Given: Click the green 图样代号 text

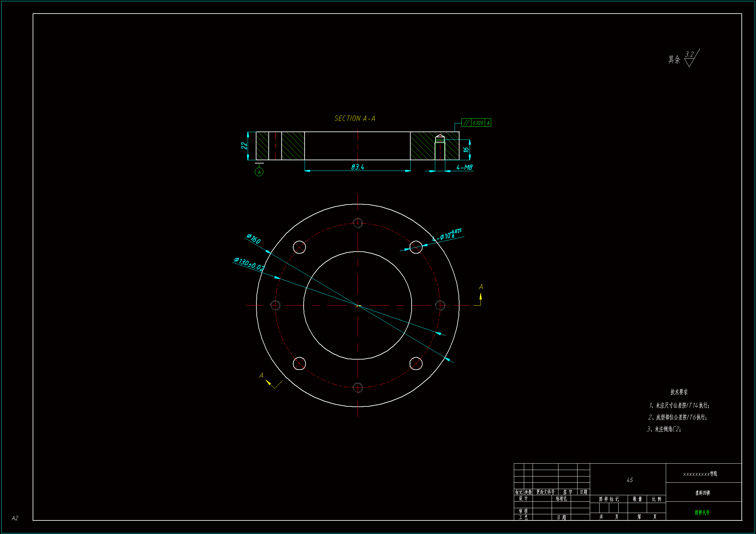Looking at the screenshot, I should [x=702, y=512].
